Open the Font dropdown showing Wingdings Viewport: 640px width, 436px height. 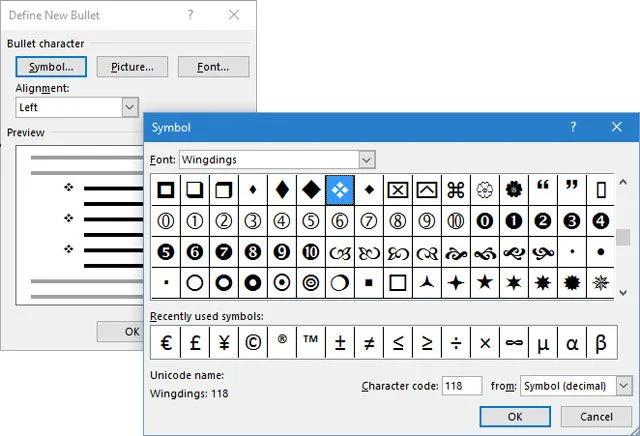tap(366, 159)
